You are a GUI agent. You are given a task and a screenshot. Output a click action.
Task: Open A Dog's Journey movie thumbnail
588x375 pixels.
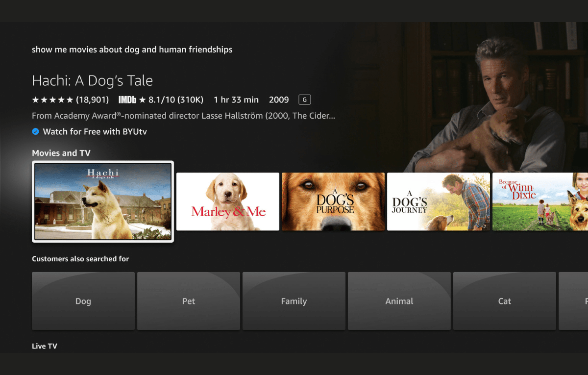(439, 201)
